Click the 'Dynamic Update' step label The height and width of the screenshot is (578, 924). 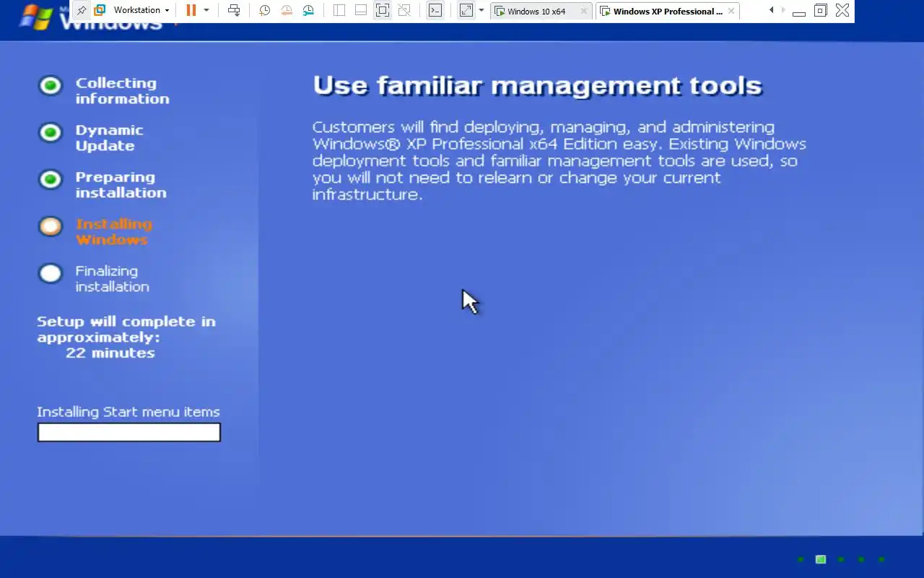click(109, 138)
